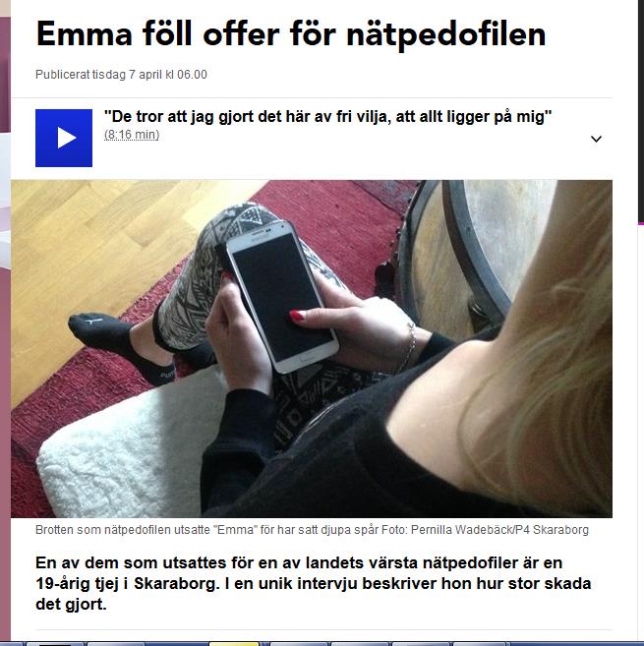This screenshot has width=644, height=646.
Task: Click the article photo of the phone
Action: tap(312, 348)
